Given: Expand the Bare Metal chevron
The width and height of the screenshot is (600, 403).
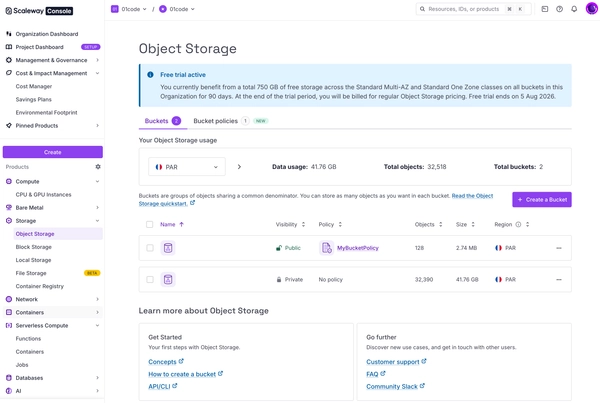Looking at the screenshot, I should click(x=97, y=207).
